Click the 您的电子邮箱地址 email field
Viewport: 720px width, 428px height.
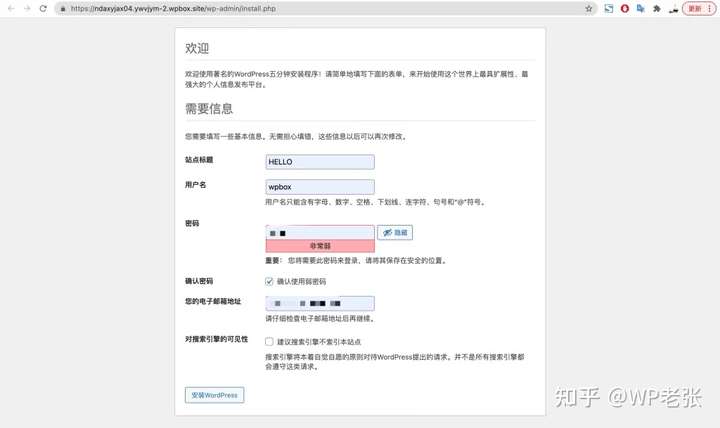coord(320,303)
